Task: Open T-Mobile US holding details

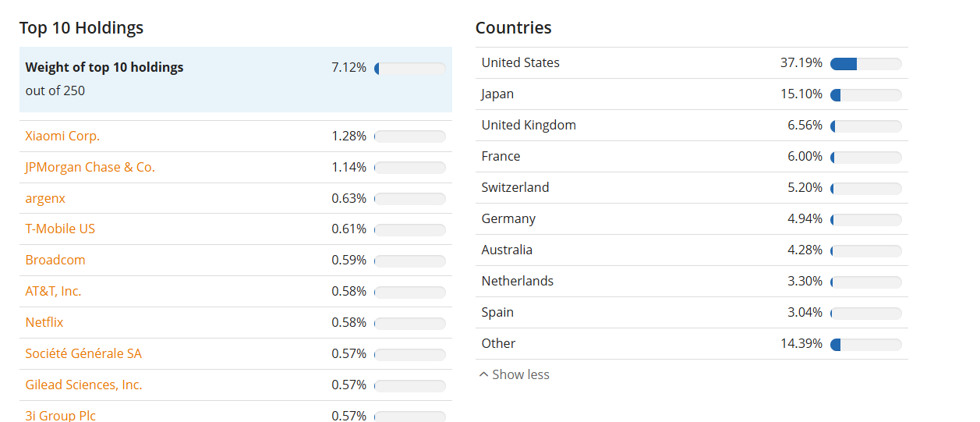Action: point(60,229)
